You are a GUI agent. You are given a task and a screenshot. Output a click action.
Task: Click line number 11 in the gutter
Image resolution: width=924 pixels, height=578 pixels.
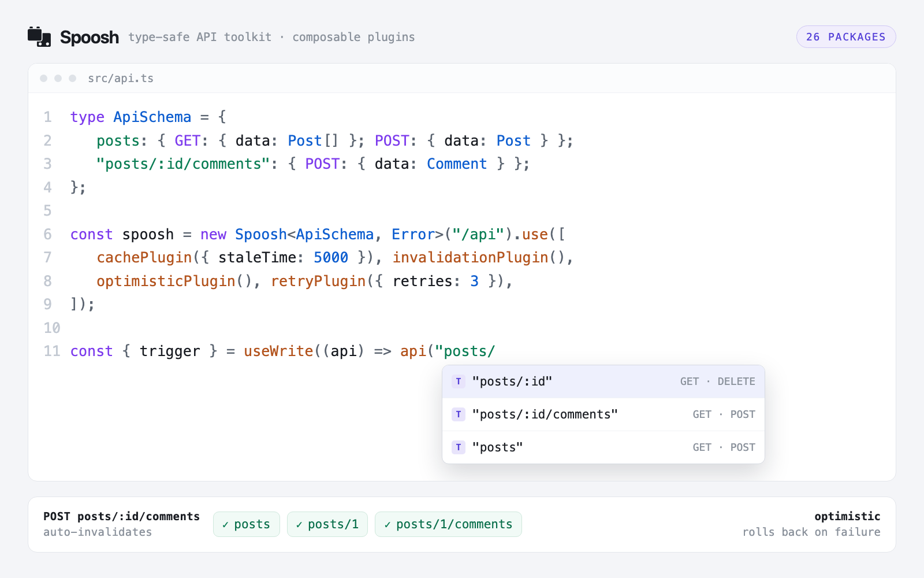tap(52, 351)
